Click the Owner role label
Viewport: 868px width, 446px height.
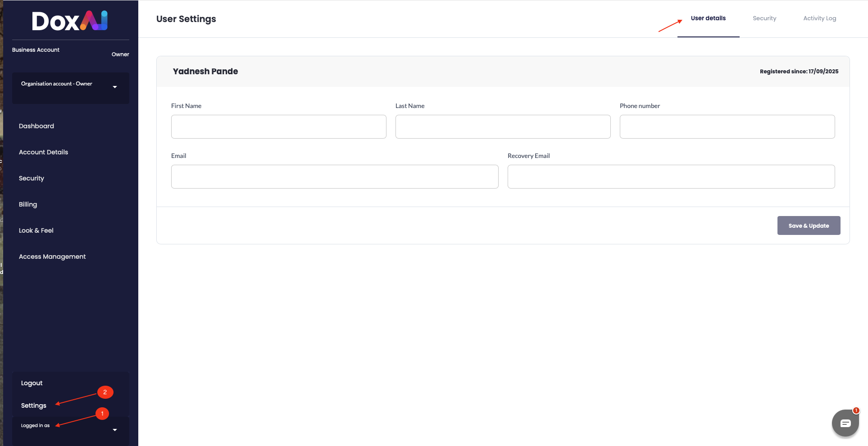pos(120,54)
